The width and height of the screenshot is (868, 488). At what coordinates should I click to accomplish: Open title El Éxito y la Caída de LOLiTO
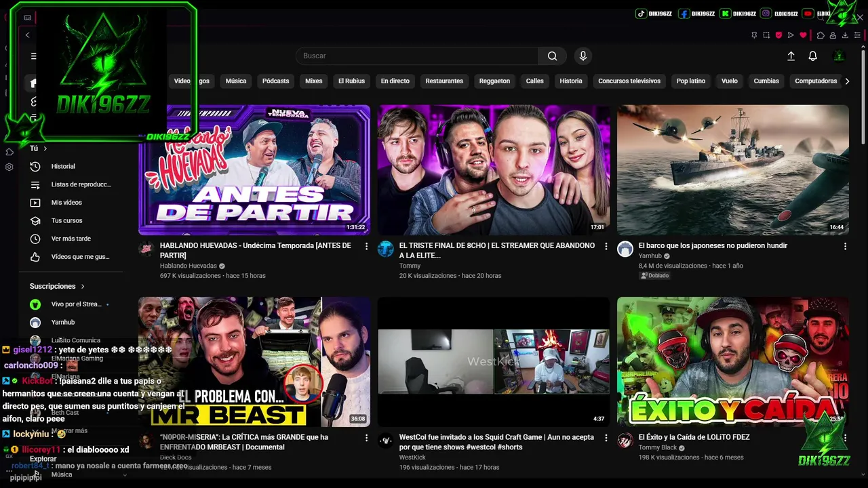[x=694, y=438]
